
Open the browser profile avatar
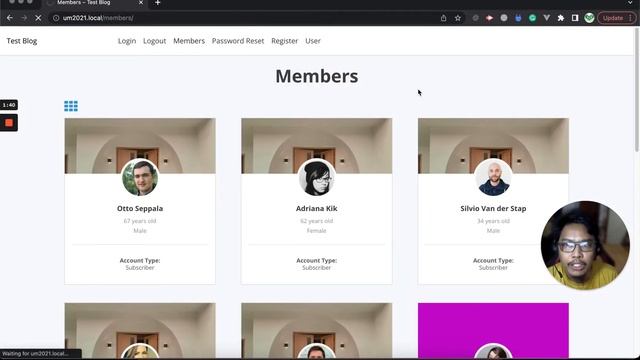click(589, 18)
